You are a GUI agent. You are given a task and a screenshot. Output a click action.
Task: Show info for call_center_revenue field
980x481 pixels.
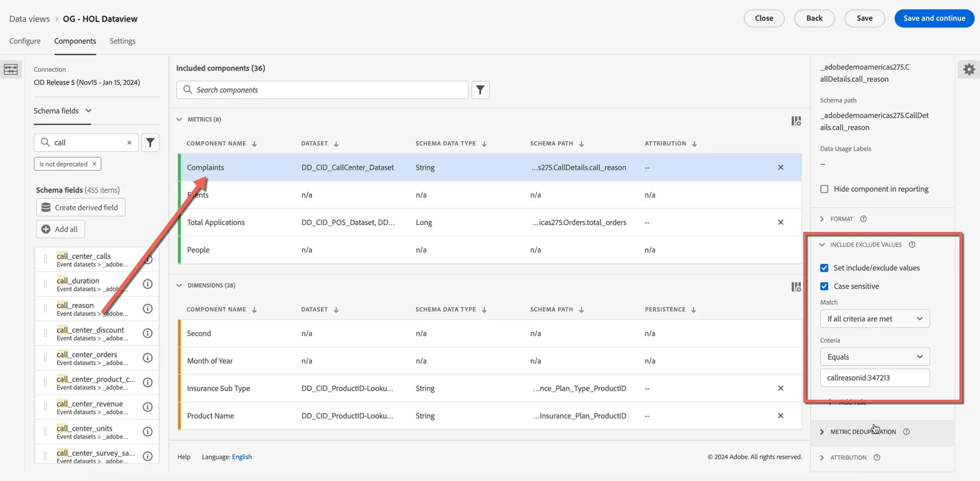pos(148,407)
